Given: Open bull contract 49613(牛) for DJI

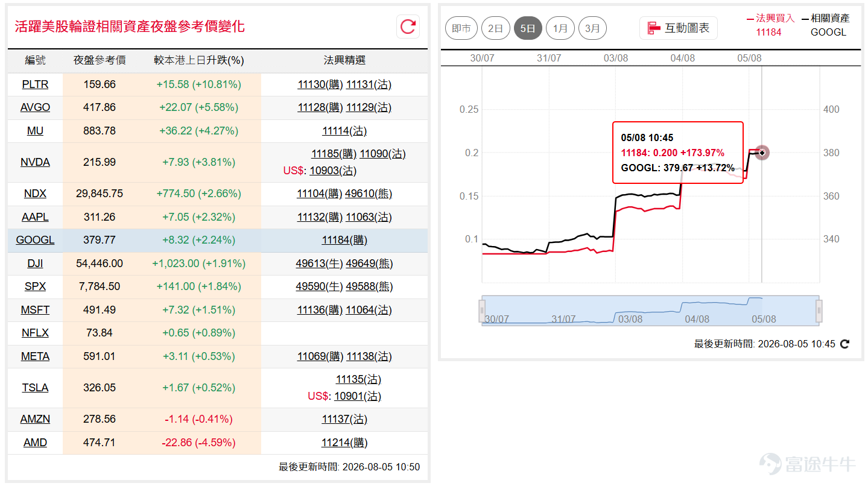Looking at the screenshot, I should (x=320, y=264).
